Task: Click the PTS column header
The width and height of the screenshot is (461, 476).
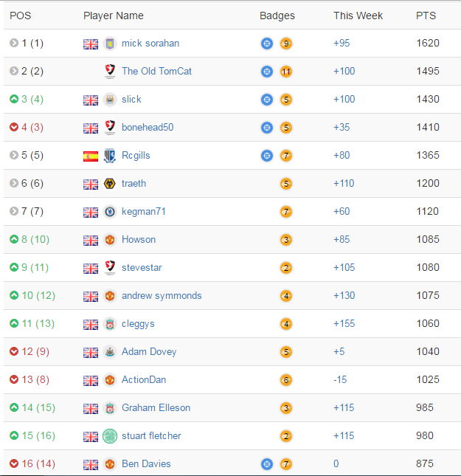Action: click(426, 15)
